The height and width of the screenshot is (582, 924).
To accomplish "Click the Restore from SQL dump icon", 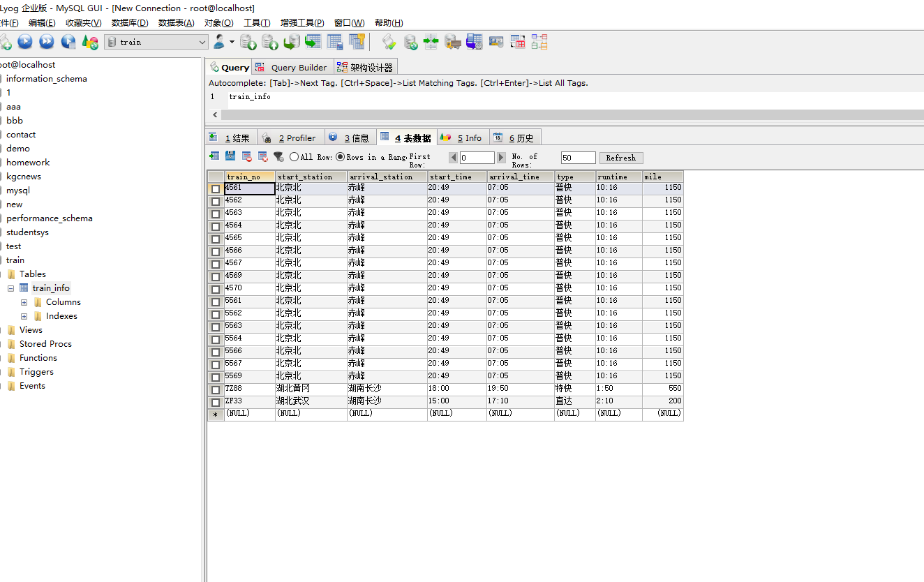I will pos(292,42).
